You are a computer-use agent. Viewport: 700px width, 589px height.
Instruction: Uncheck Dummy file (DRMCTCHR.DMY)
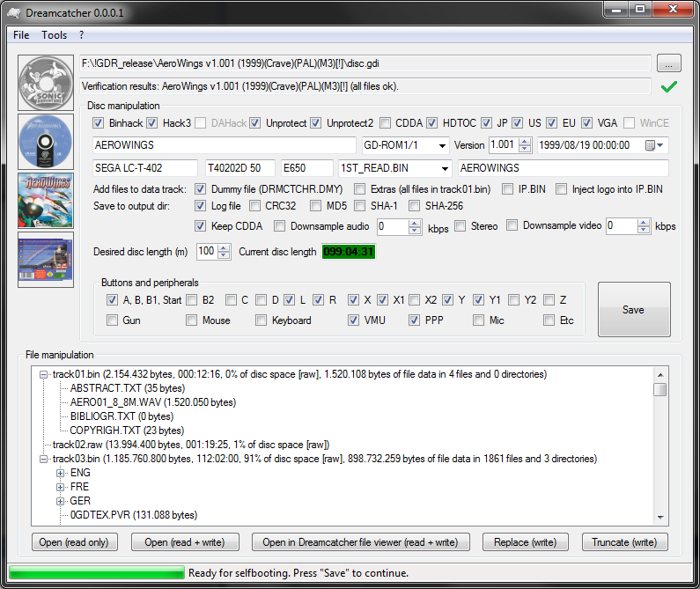[x=200, y=189]
